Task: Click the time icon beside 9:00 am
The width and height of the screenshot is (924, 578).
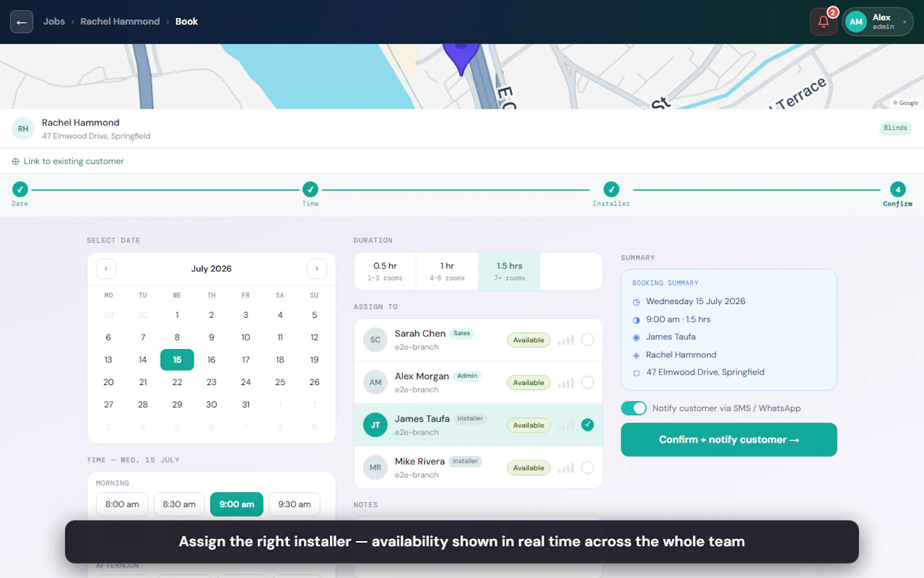Action: (636, 320)
